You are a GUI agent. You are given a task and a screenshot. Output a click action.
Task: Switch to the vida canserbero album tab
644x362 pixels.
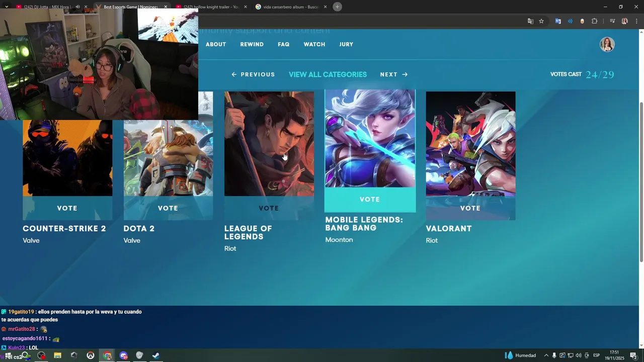(x=291, y=7)
